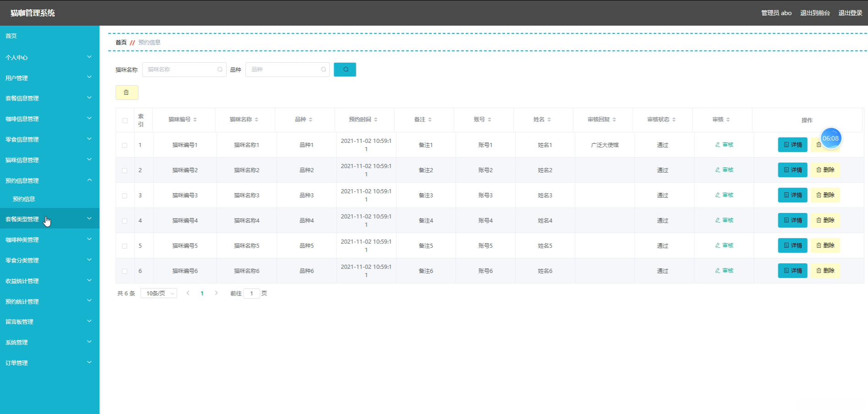868x414 pixels.
Task: Sort by 审核状态 column arrows
Action: tap(674, 120)
